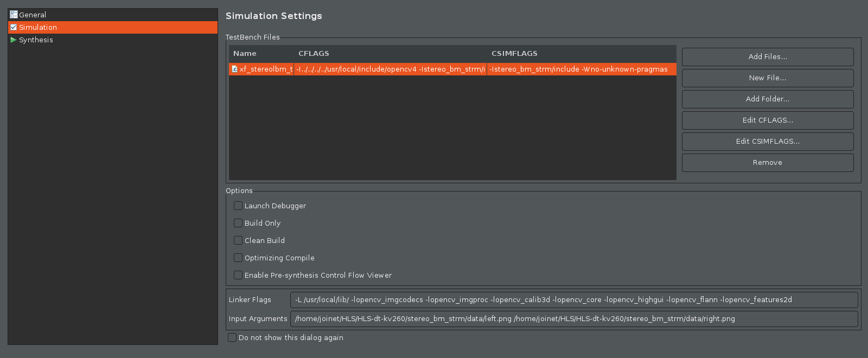Click the green Synthesis arrow icon
868x358 pixels.
[14, 40]
